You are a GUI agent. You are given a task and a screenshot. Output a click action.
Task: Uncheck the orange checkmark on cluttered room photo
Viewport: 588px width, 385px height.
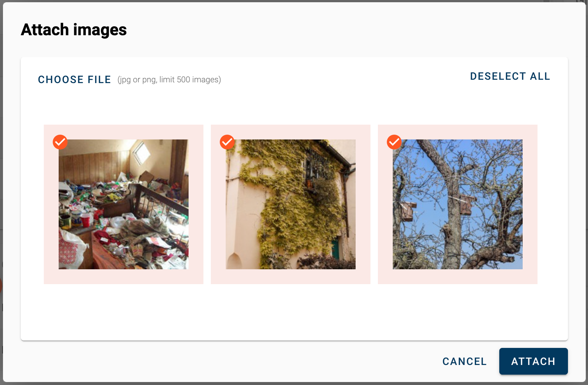tap(60, 142)
